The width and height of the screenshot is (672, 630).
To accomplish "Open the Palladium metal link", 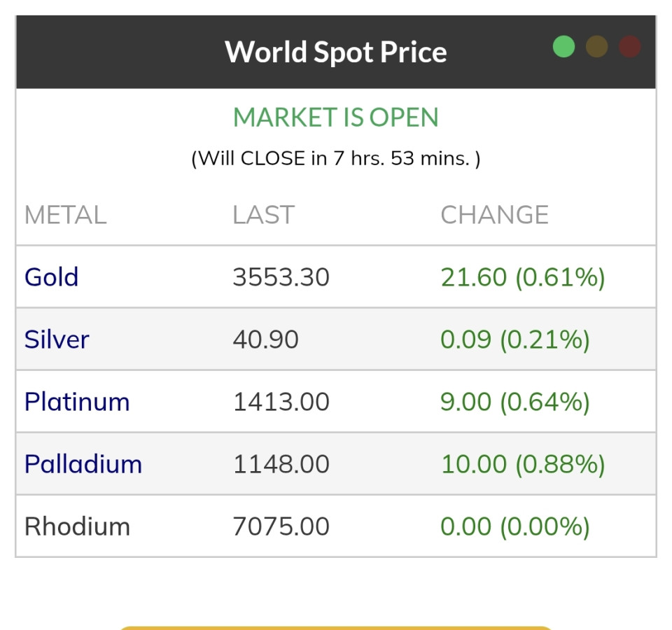I will click(x=83, y=464).
